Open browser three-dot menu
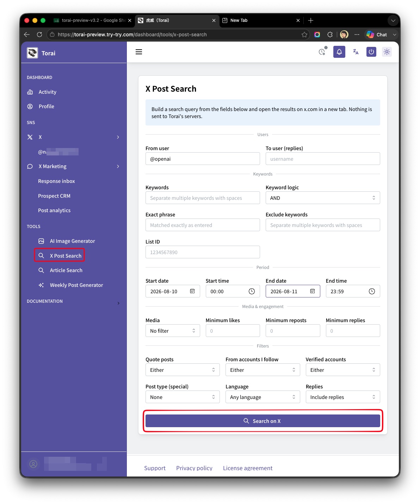Viewport: 420px width, 504px height. coord(357,35)
